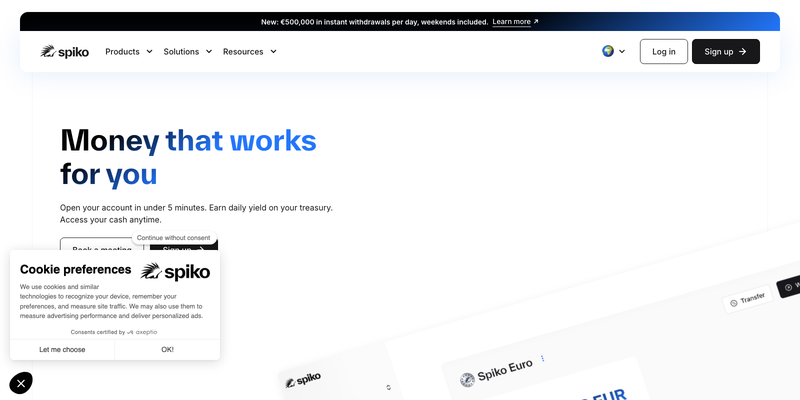Close cookie widget with round X button
The width and height of the screenshot is (800, 400).
(21, 383)
